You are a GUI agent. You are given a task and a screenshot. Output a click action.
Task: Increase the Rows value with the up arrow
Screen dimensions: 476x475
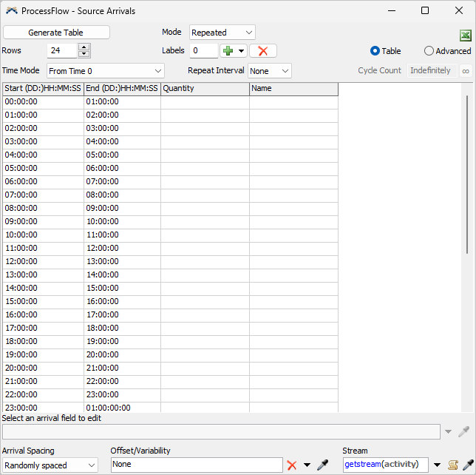point(84,47)
